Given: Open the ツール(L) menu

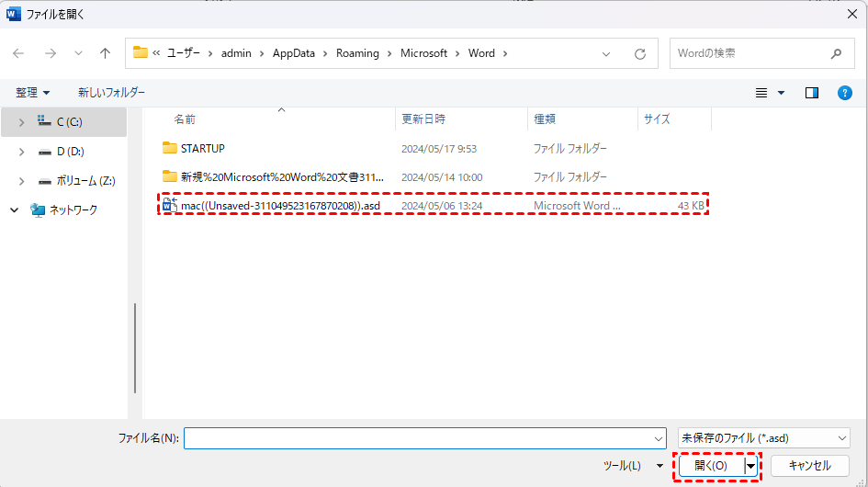Looking at the screenshot, I should [x=632, y=466].
